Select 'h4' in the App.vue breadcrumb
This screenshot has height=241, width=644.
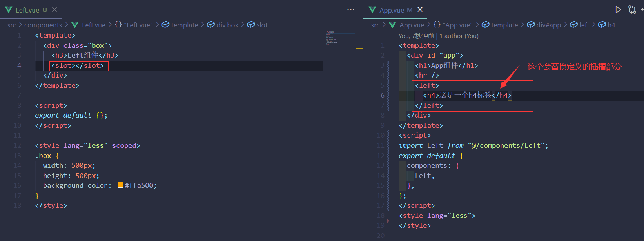pyautogui.click(x=611, y=25)
